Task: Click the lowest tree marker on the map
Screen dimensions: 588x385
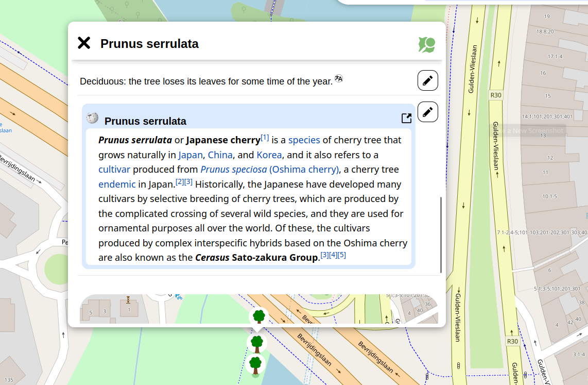Action: 255,364
